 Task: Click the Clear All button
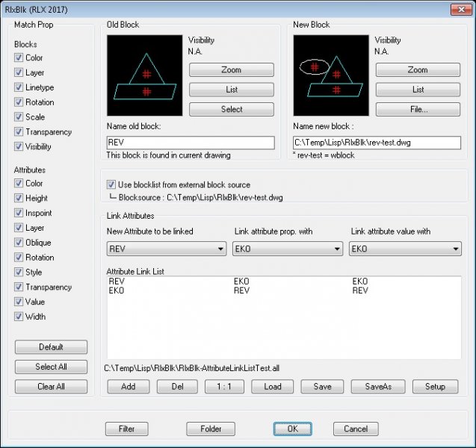pyautogui.click(x=51, y=386)
